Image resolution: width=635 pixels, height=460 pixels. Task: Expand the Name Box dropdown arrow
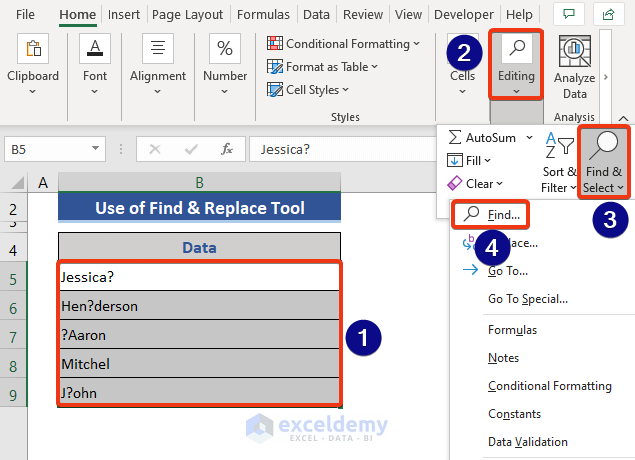pyautogui.click(x=95, y=149)
